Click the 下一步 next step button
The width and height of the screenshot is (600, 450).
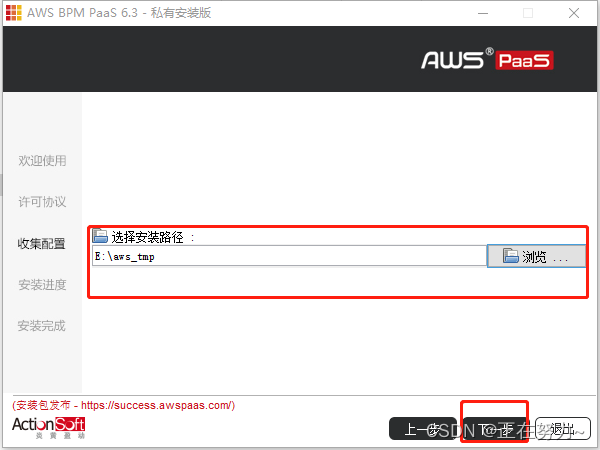point(494,429)
